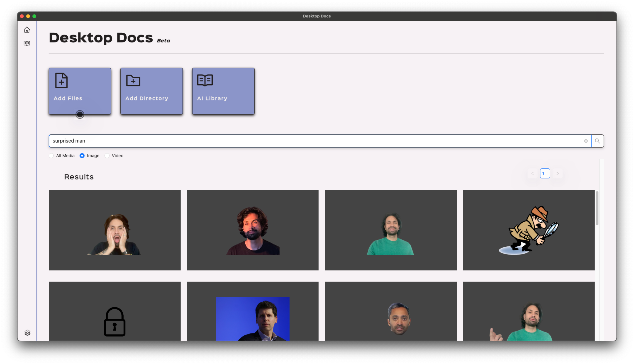Screen dimensions: 634x364
Task: Go to the previous results page arrow
Action: click(532, 173)
